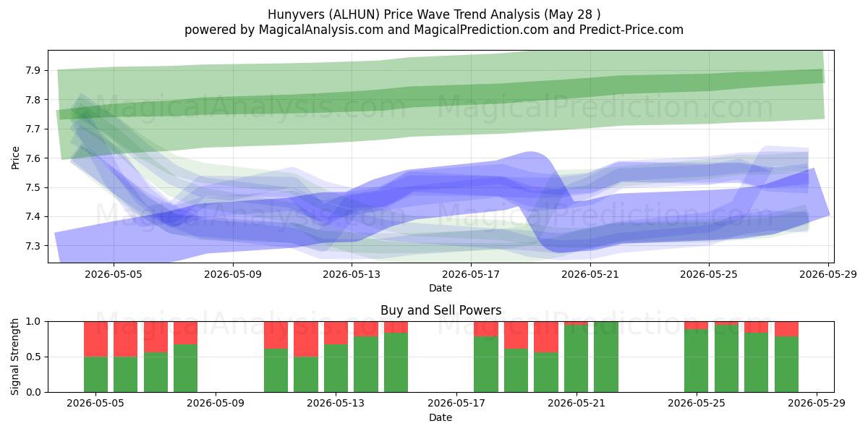Click 2026-05-17 on the price chart's date axis
The height and width of the screenshot is (434, 868).
click(x=471, y=274)
